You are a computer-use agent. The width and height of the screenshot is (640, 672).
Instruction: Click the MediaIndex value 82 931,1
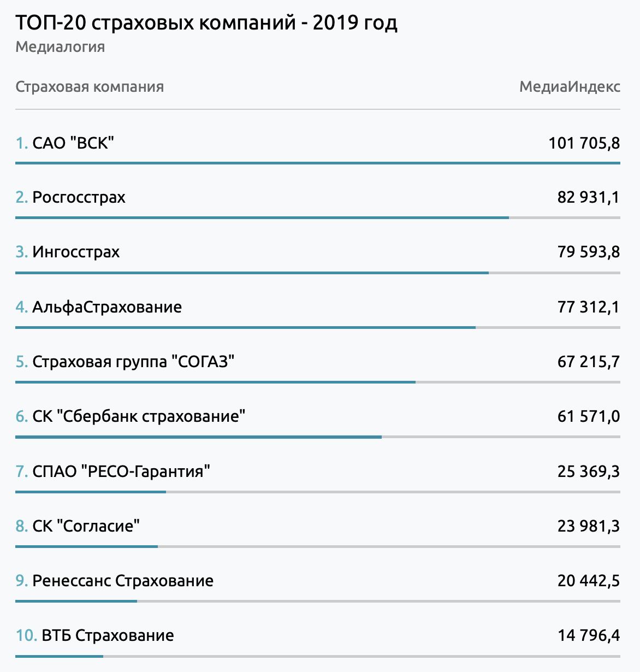[x=589, y=197]
